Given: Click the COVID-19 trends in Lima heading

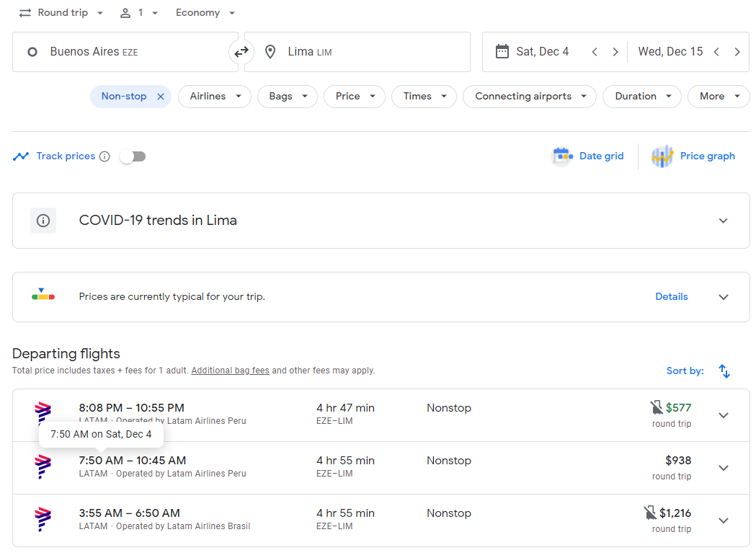Looking at the screenshot, I should coord(158,221).
